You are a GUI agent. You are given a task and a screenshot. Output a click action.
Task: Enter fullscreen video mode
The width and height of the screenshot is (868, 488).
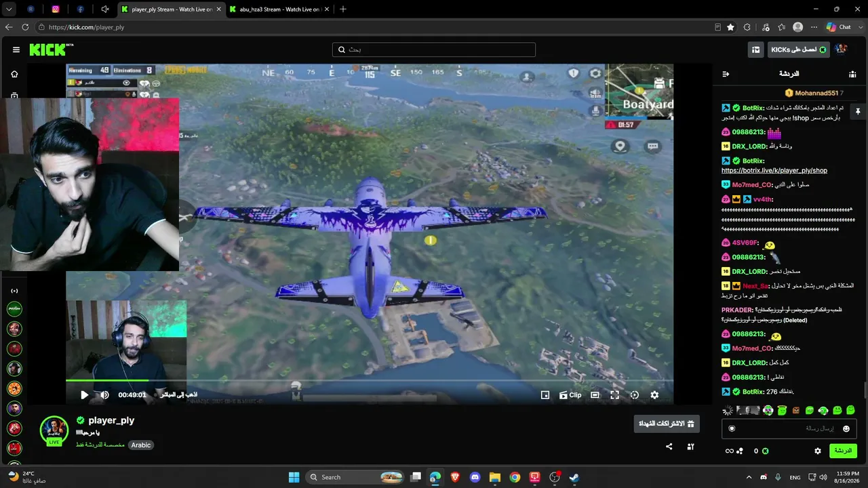614,394
